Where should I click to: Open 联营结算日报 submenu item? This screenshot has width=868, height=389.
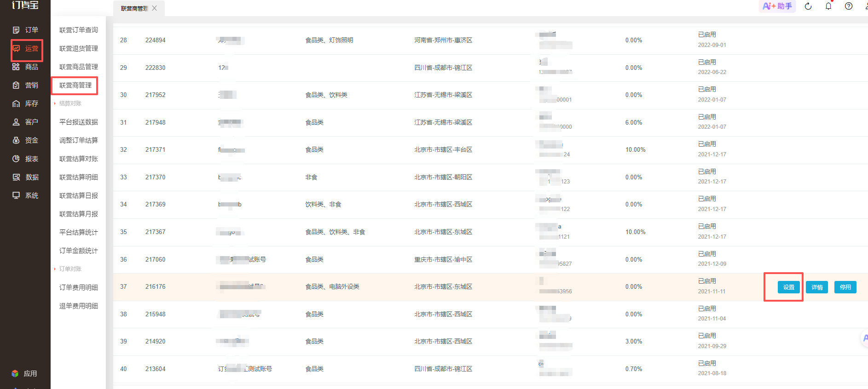(x=79, y=195)
